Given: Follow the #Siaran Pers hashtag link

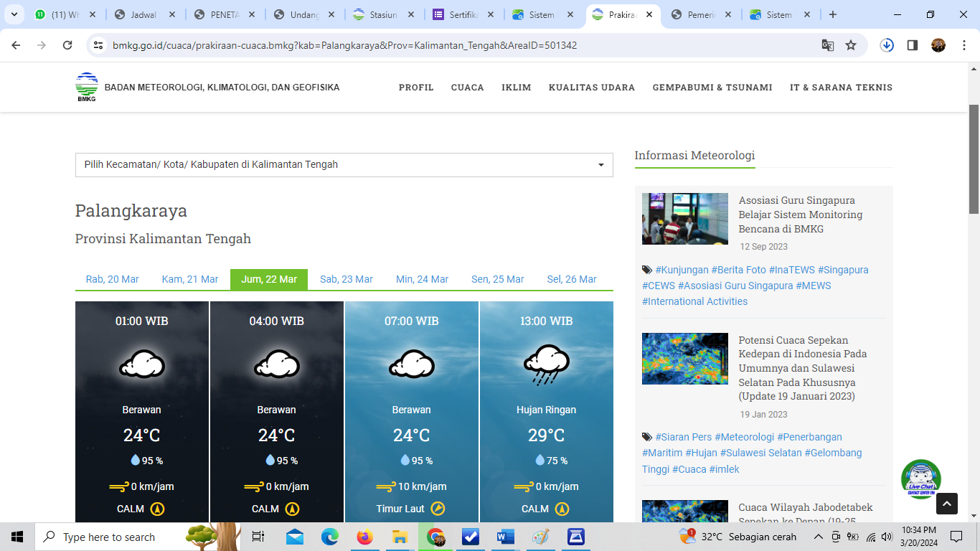Looking at the screenshot, I should coord(684,437).
